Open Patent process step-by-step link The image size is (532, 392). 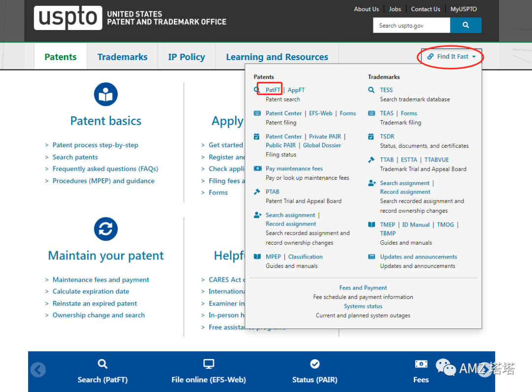pos(96,145)
